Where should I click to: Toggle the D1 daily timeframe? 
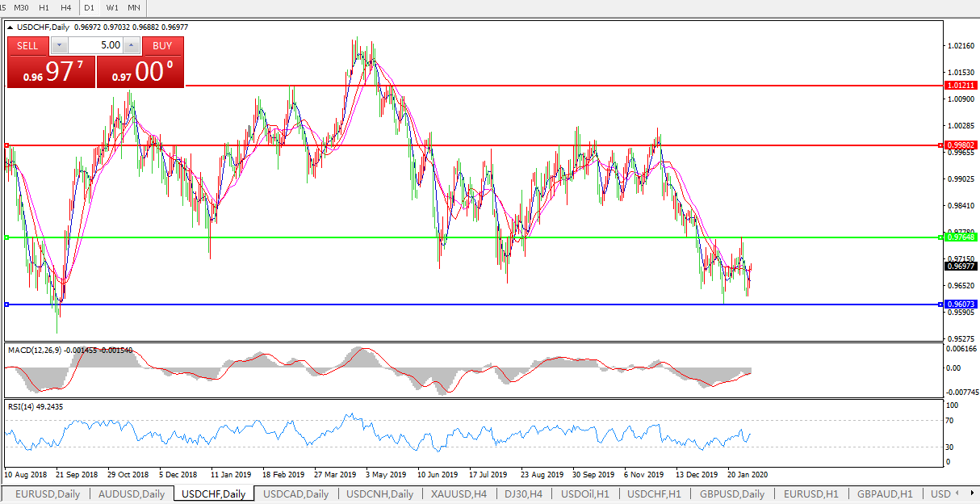(89, 7)
